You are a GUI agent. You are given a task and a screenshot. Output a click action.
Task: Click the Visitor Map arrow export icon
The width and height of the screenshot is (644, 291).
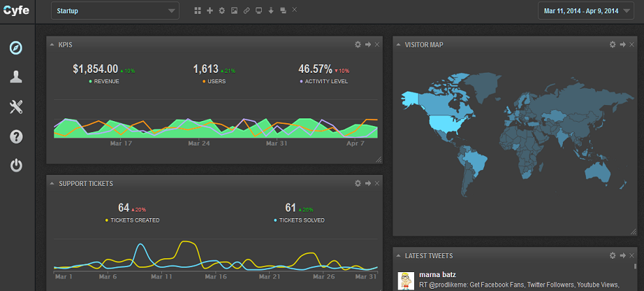tap(622, 45)
